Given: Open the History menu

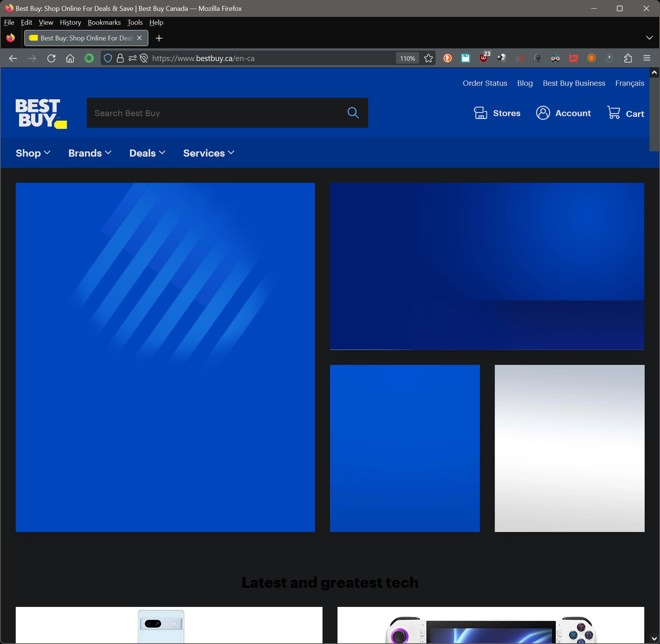Looking at the screenshot, I should pyautogui.click(x=70, y=22).
